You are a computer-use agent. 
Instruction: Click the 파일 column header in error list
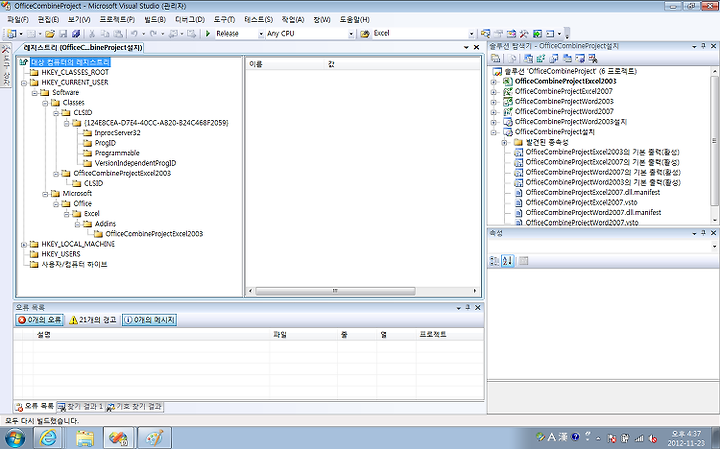pos(304,335)
